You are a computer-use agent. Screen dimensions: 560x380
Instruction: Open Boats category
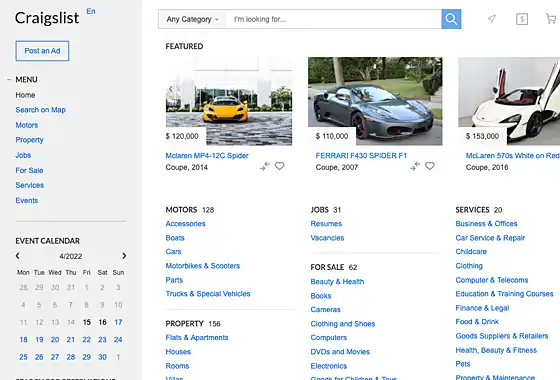pos(175,238)
